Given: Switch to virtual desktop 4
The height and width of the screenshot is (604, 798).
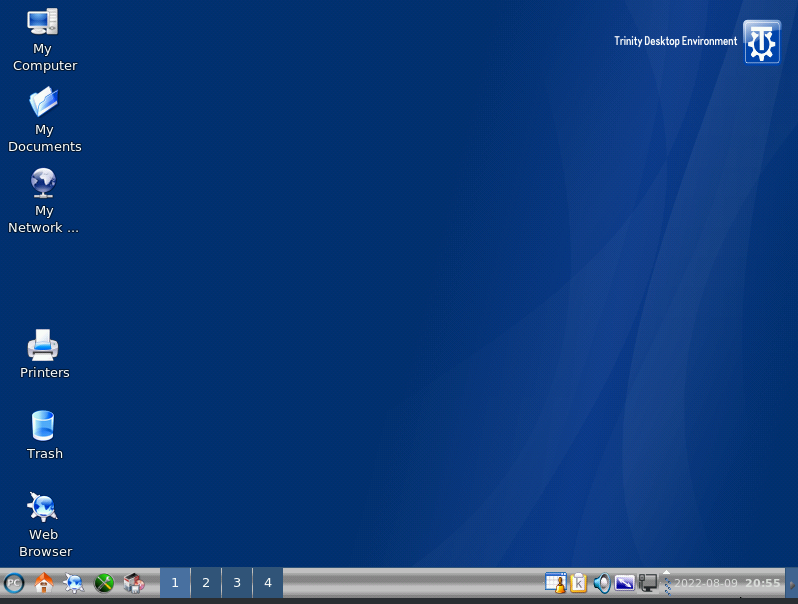Looking at the screenshot, I should pos(268,583).
